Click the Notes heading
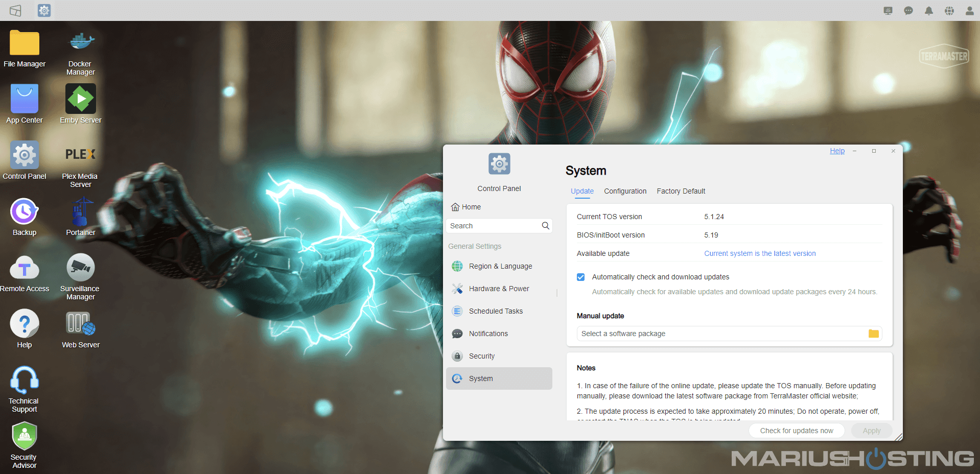Viewport: 980px width, 474px height. [x=586, y=368]
